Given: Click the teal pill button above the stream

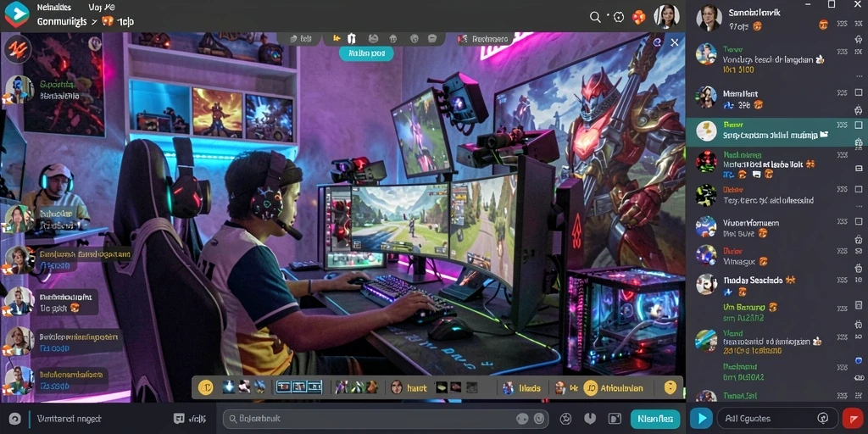Looking at the screenshot, I should tap(366, 53).
